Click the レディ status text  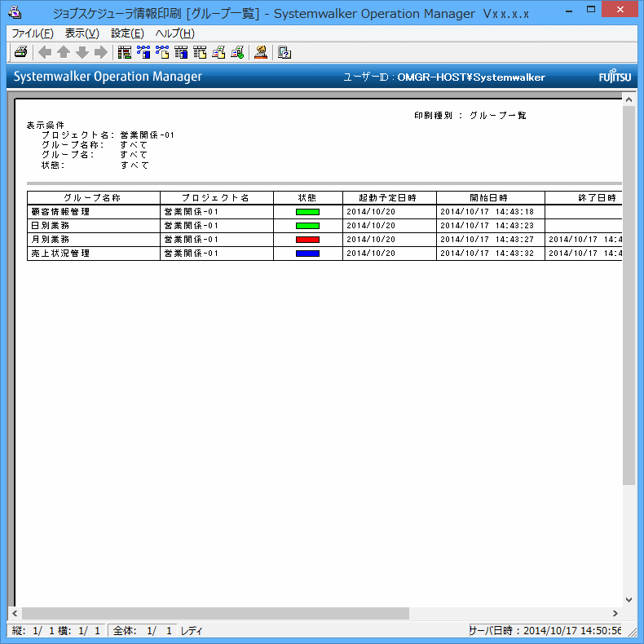click(192, 630)
